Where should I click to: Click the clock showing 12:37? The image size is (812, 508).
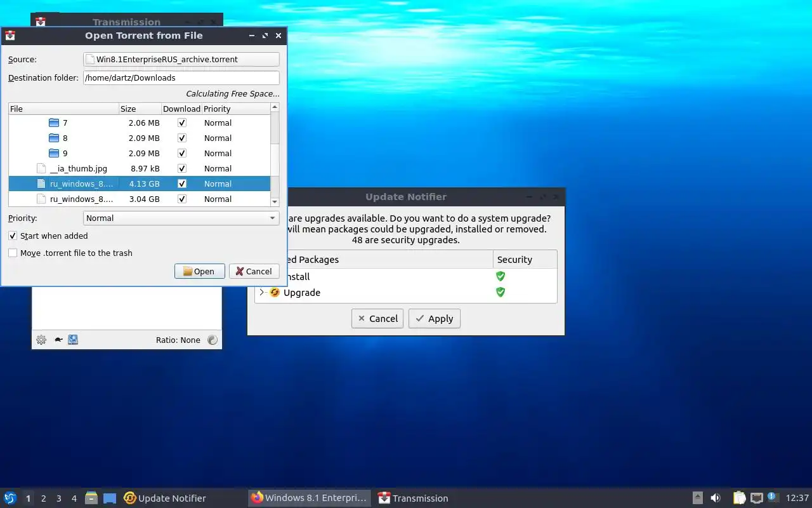pyautogui.click(x=797, y=498)
